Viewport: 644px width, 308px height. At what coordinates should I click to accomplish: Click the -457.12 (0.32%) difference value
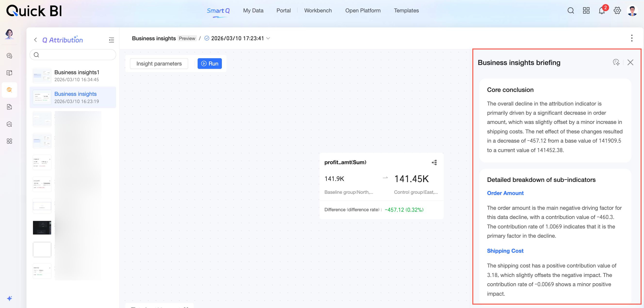click(x=404, y=210)
